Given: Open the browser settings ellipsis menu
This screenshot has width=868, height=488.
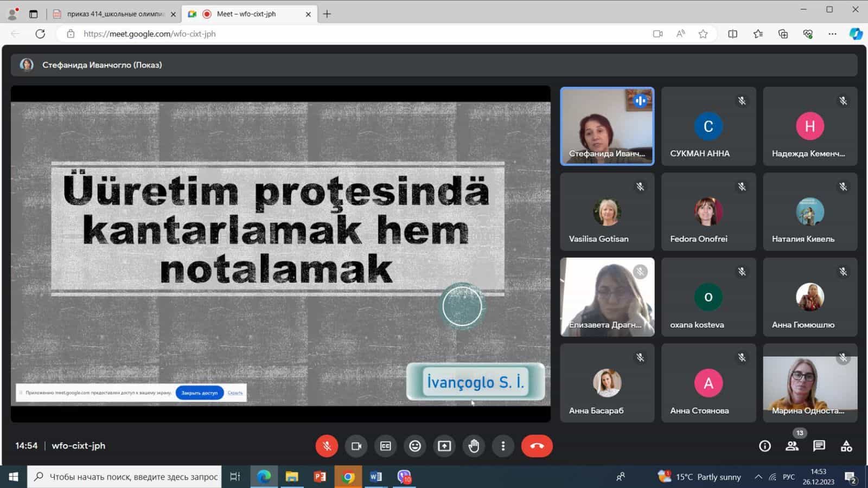Looking at the screenshot, I should (832, 34).
